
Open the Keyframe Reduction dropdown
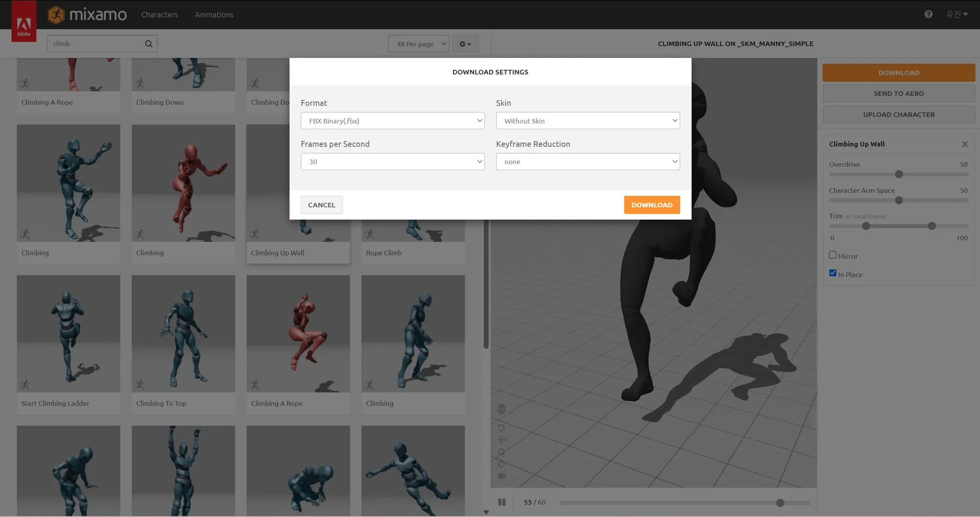tap(588, 162)
